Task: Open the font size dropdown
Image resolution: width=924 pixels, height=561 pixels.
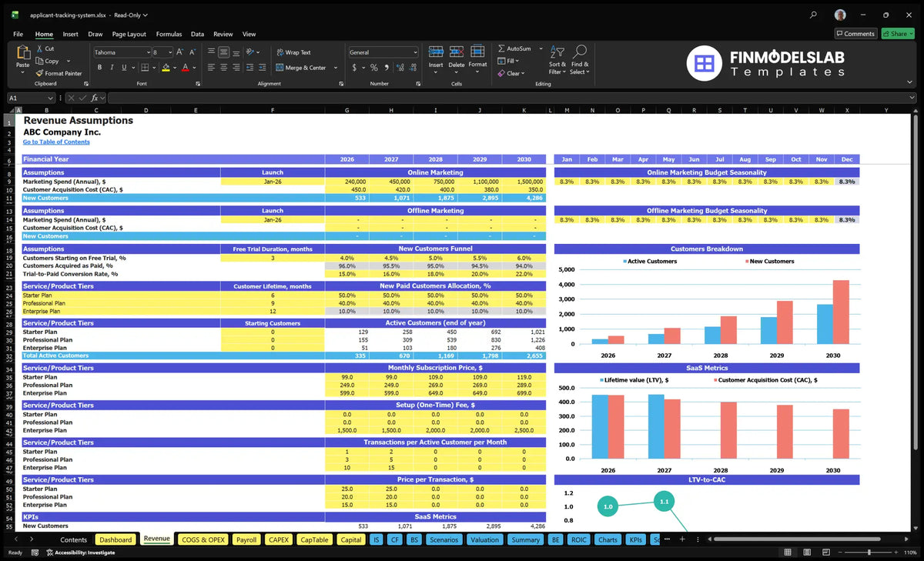Action: point(170,52)
